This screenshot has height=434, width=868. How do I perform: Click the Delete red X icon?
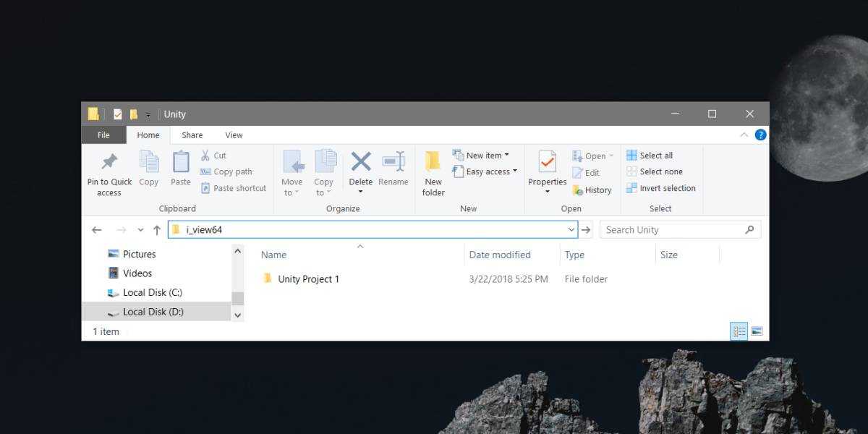(x=361, y=161)
